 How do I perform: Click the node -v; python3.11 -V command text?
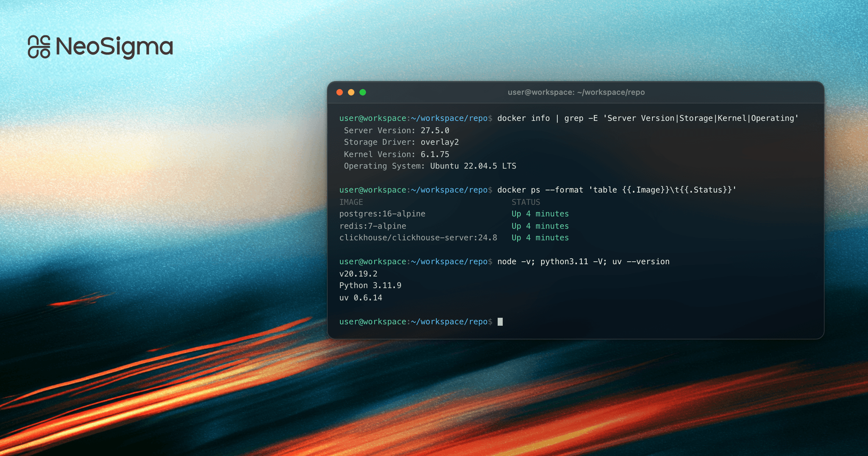tap(583, 262)
